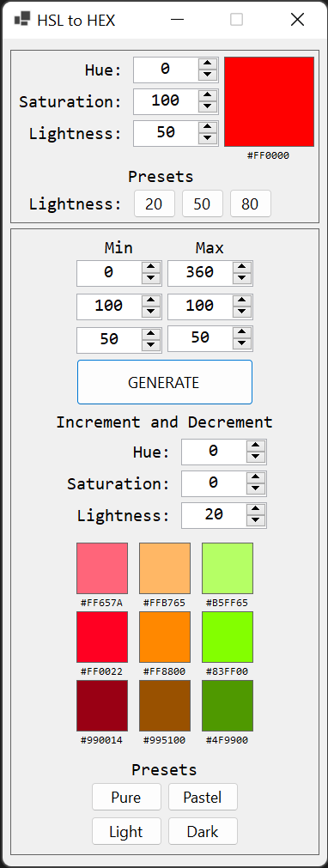Select the #FF8800 orange swatch
This screenshot has width=328, height=868.
(x=165, y=636)
